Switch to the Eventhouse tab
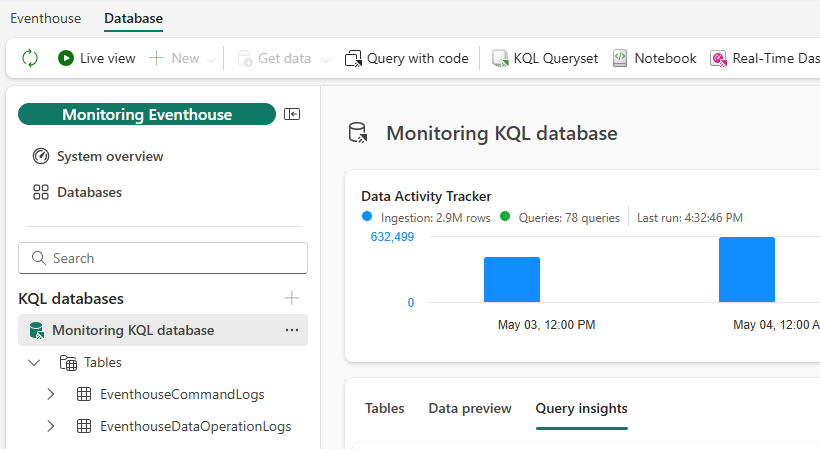 pyautogui.click(x=46, y=18)
